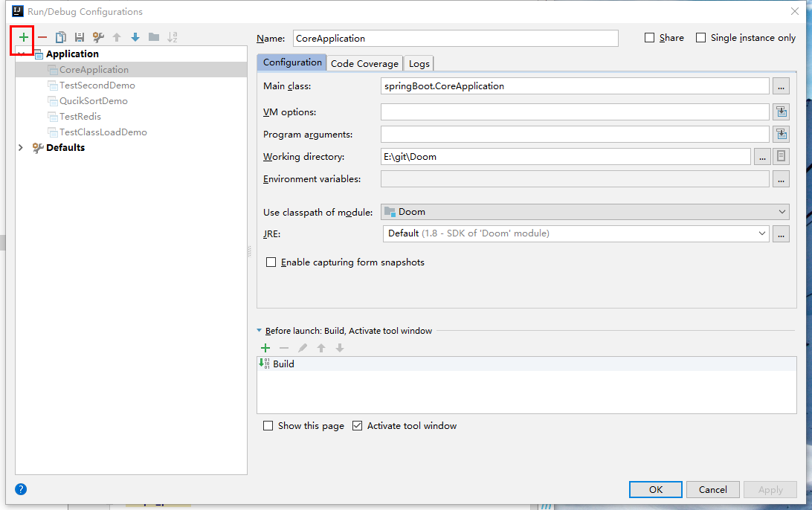The width and height of the screenshot is (812, 510).
Task: Copy the selected configuration
Action: (60, 37)
